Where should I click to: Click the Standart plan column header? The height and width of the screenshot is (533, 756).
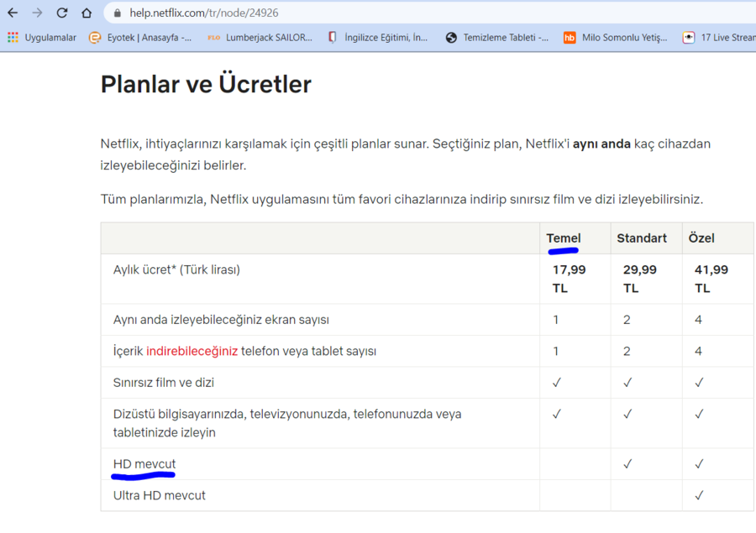[641, 238]
